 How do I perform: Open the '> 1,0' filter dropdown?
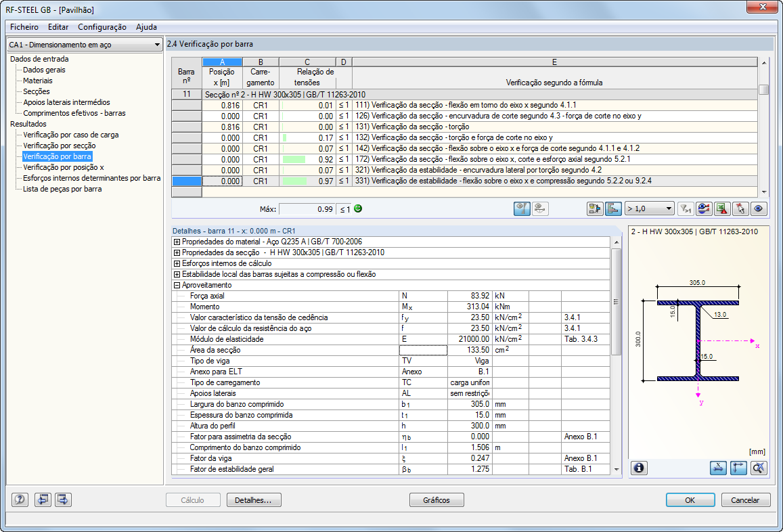649,209
